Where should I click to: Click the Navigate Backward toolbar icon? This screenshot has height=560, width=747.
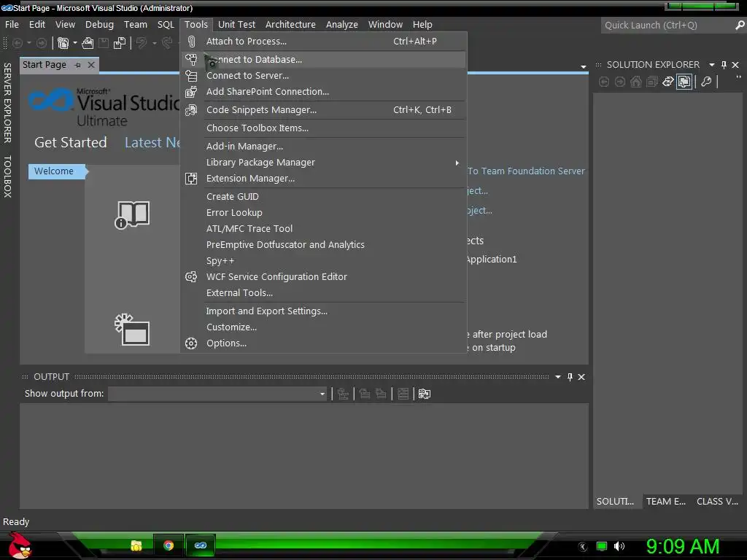(x=18, y=43)
